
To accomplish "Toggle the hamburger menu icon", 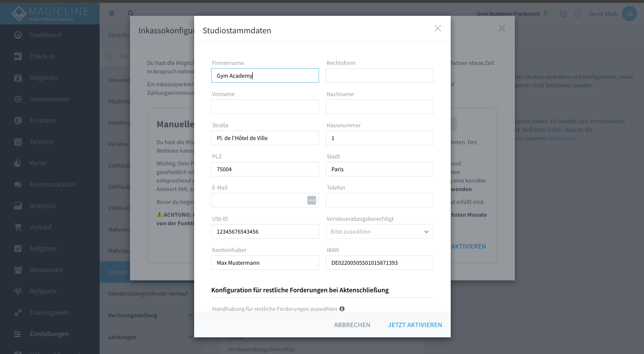I will (x=111, y=13).
